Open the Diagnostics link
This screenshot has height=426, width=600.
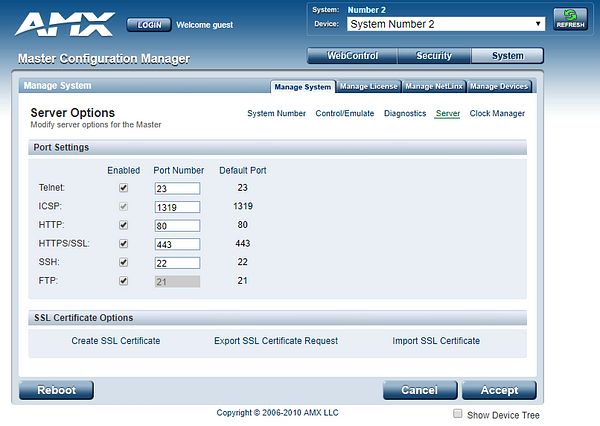405,113
